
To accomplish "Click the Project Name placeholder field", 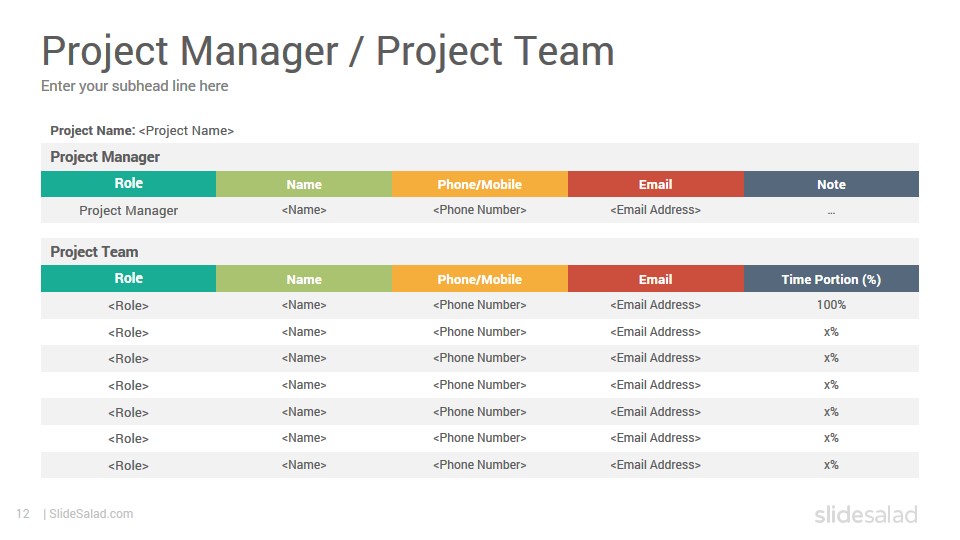I will pos(186,131).
